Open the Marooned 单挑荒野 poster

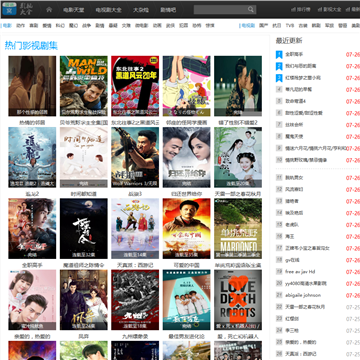(x=238, y=229)
